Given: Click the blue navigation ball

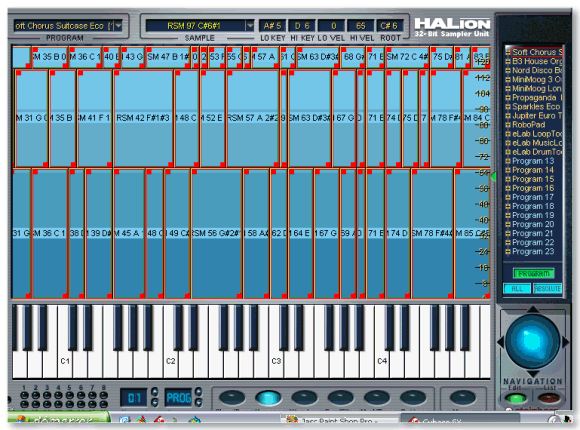Looking at the screenshot, I should 533,341.
